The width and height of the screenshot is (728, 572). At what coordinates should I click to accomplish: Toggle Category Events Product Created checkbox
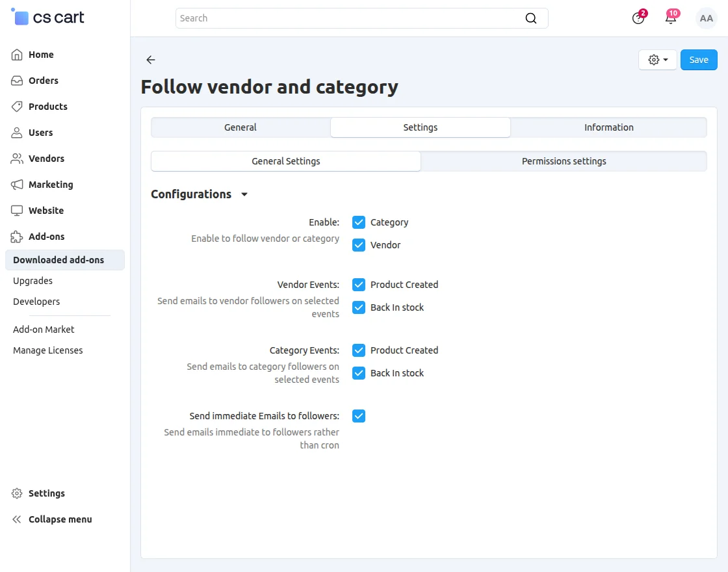[358, 350]
